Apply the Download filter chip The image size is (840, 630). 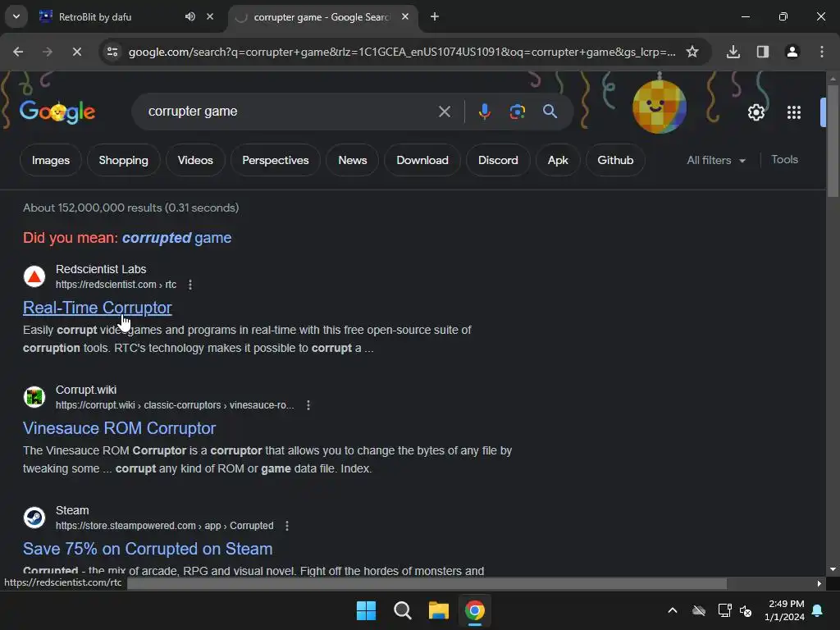(x=422, y=160)
